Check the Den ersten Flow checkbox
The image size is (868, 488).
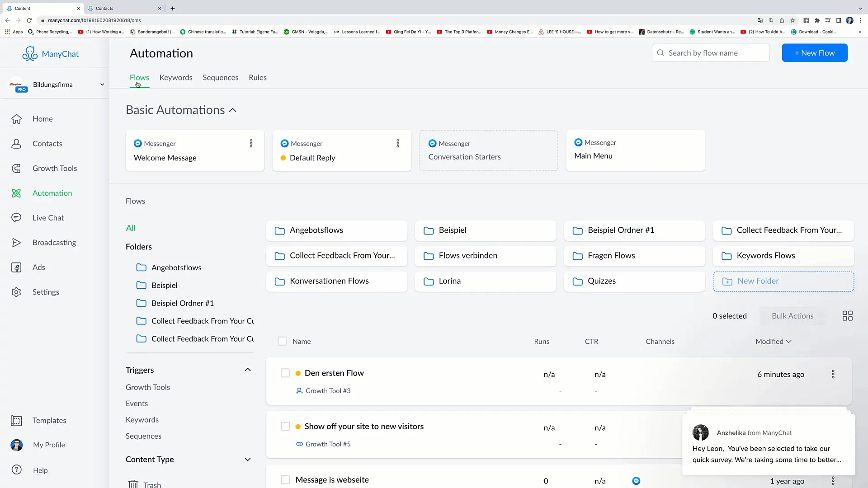tap(285, 373)
